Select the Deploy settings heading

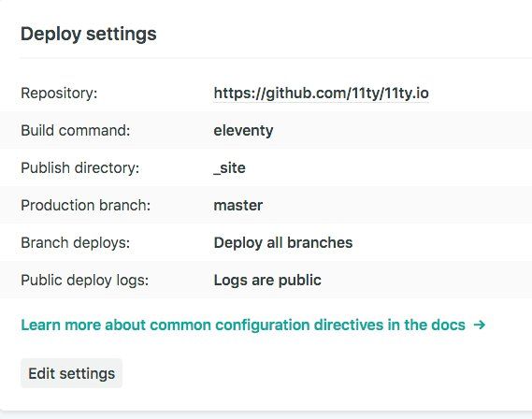click(89, 34)
